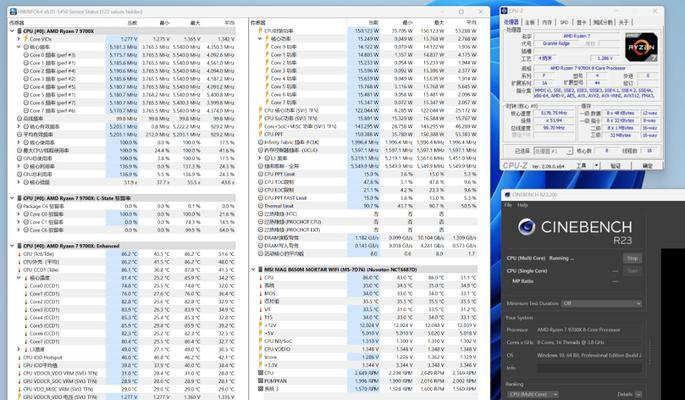685x400 pixels.
Task: Open processor selection dropdown in CPU-Z
Action: 553,151
